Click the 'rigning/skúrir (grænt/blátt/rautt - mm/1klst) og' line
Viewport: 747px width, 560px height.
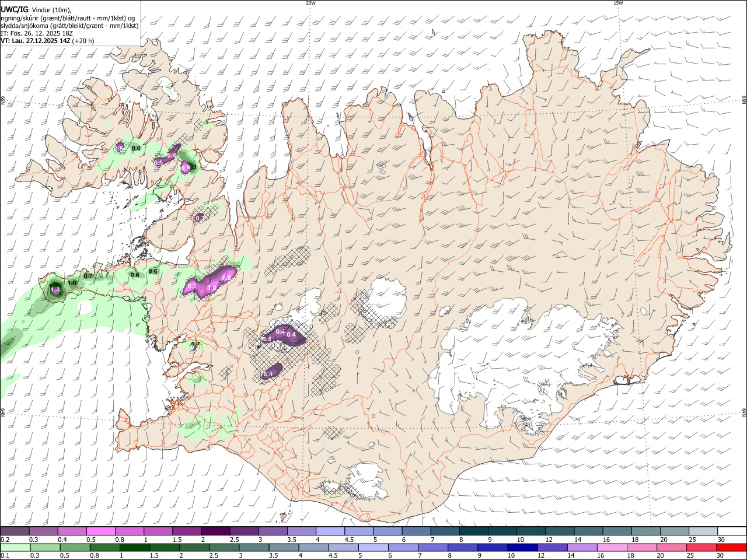(x=68, y=18)
